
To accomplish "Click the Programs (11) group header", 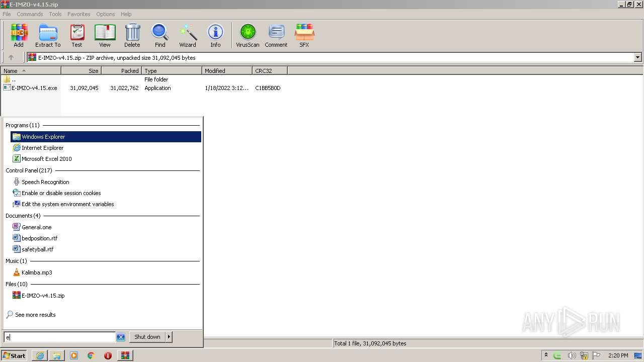I will pyautogui.click(x=23, y=125).
